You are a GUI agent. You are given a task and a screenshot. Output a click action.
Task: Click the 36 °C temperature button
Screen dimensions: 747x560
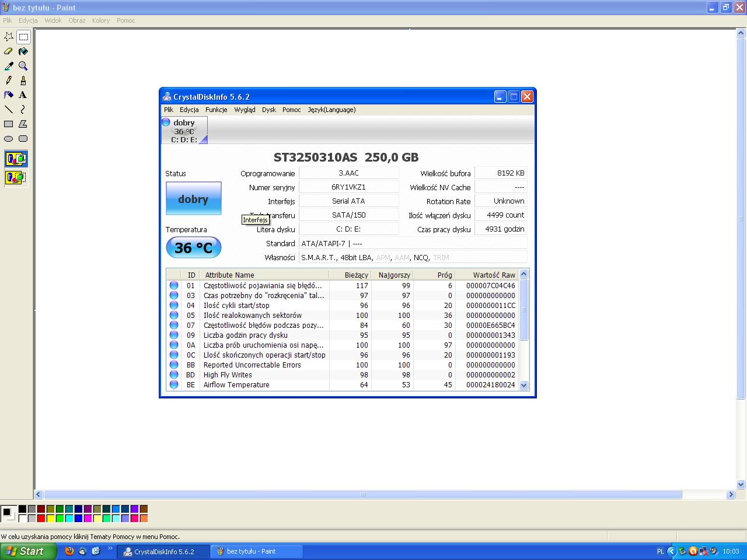pos(194,248)
